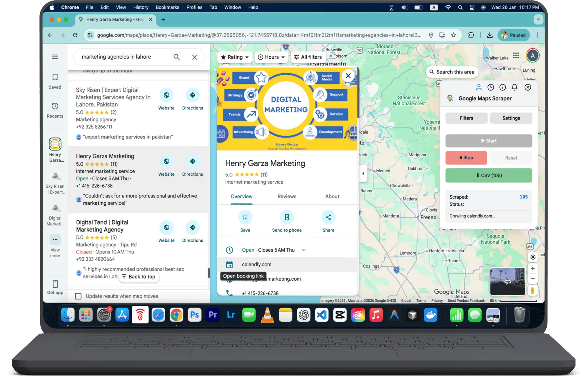Save Henry Garza Marketing place
This screenshot has width=588, height=377.
(245, 222)
